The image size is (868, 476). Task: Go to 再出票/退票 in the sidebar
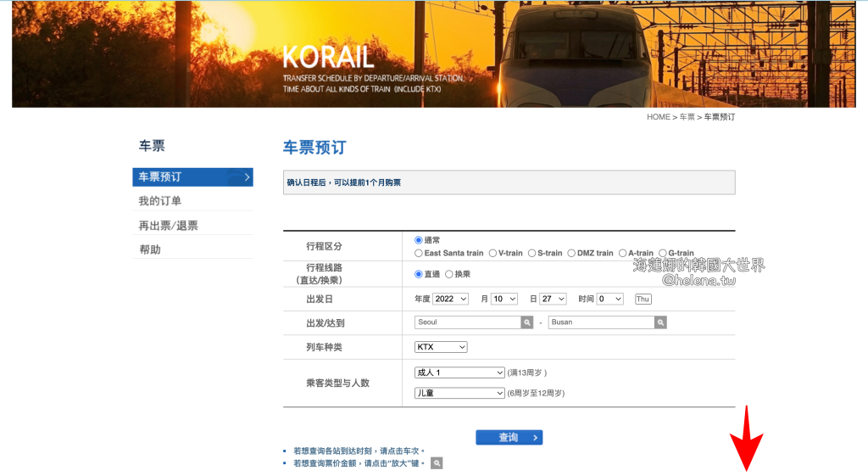(x=168, y=226)
